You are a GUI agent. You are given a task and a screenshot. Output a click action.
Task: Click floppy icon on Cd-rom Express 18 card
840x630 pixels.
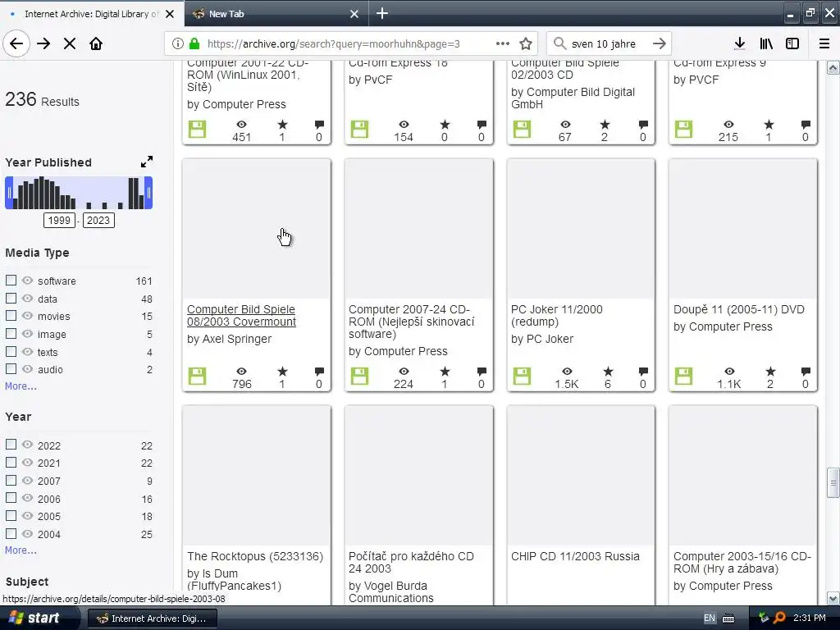359,129
